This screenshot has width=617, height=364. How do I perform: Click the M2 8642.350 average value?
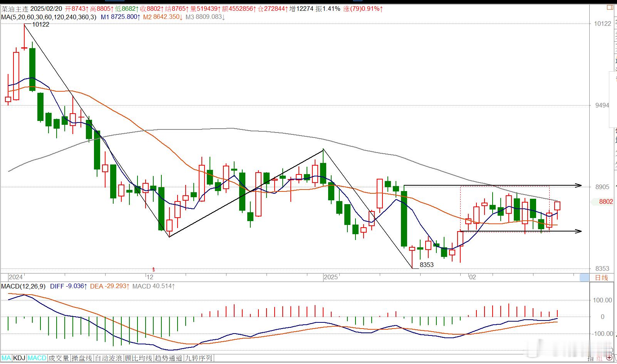click(163, 17)
